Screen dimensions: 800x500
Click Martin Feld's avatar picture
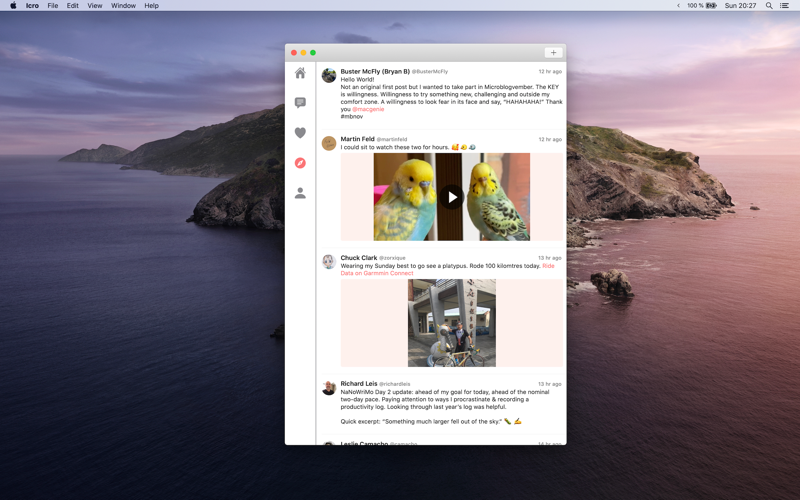pyautogui.click(x=328, y=143)
